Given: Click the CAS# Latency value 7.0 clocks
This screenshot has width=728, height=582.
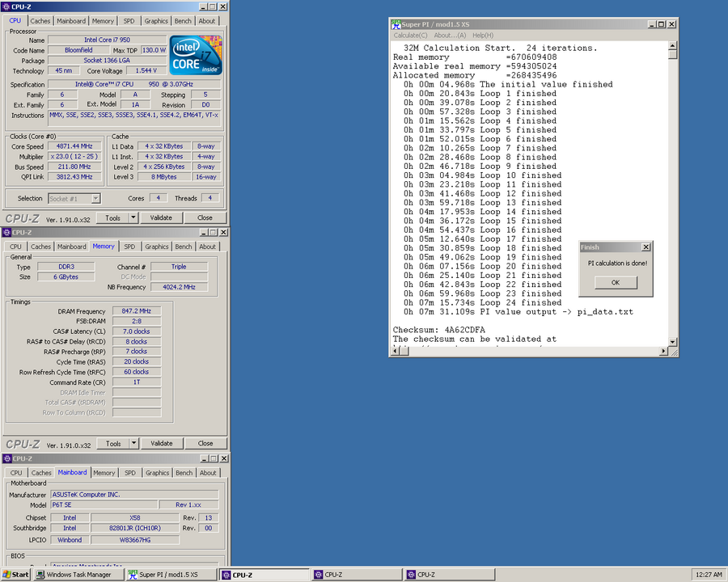Looking at the screenshot, I should [x=137, y=331].
